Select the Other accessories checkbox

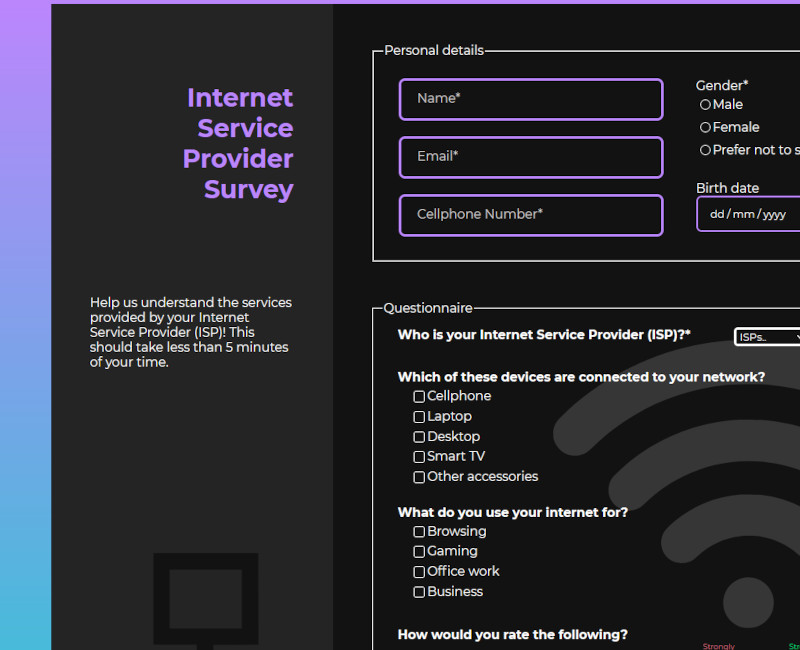tap(419, 477)
